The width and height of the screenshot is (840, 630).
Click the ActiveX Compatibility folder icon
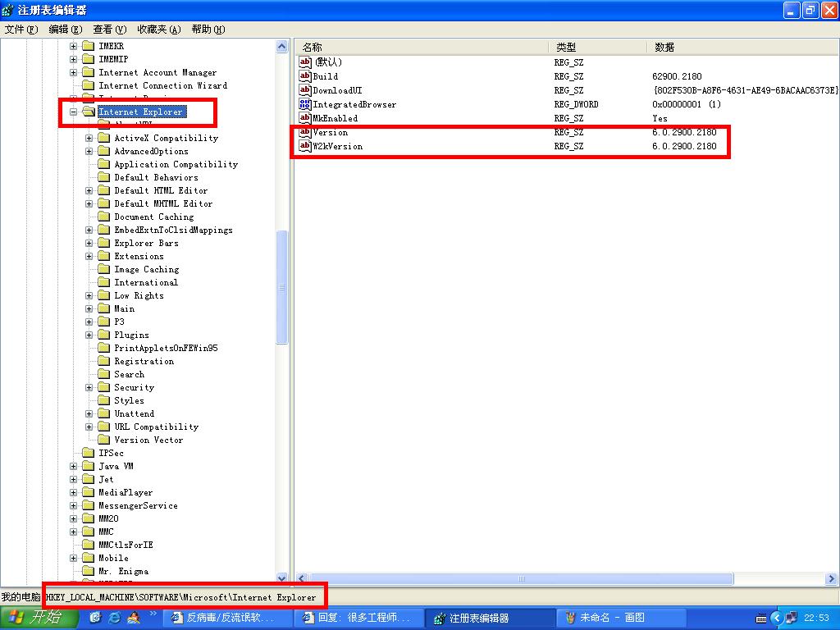click(x=104, y=138)
